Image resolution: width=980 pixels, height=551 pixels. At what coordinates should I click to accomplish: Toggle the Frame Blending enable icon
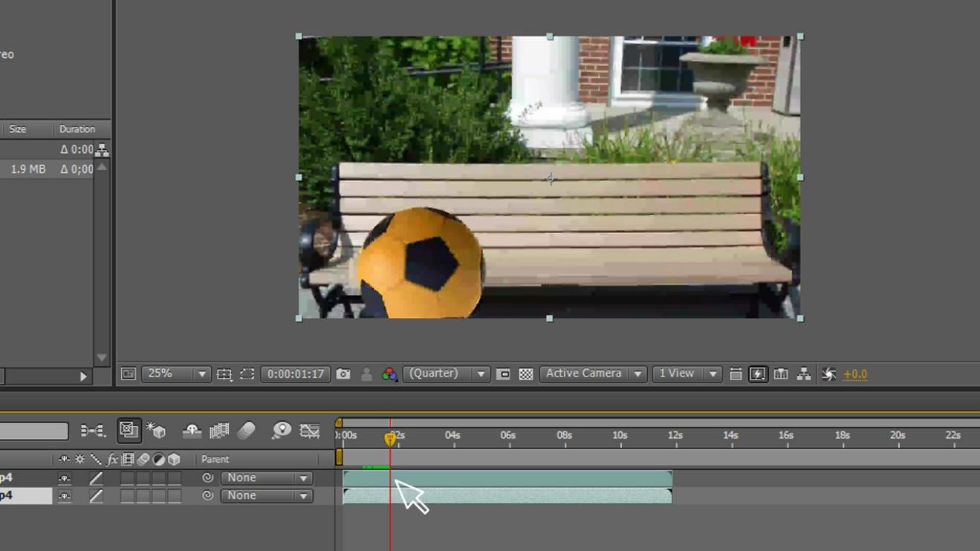click(219, 431)
